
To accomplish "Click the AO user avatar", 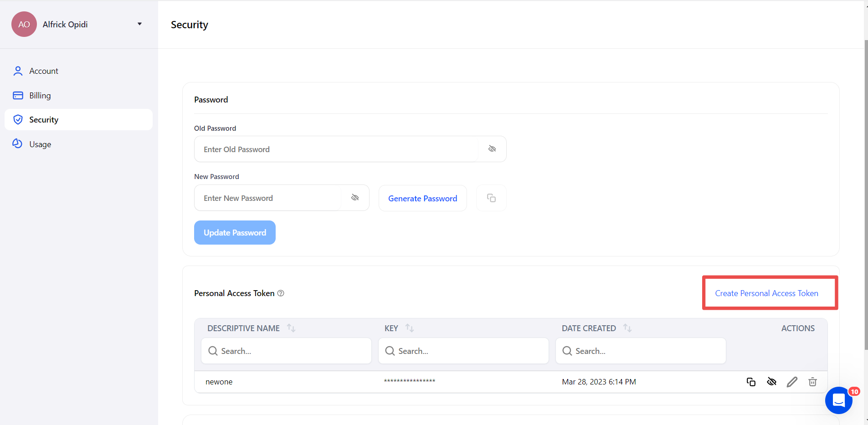I will [24, 24].
